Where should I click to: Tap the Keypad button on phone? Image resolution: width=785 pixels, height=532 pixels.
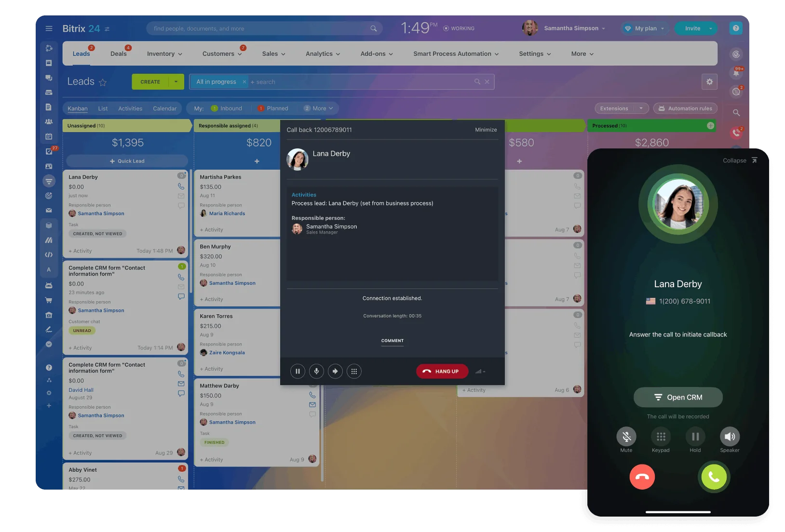tap(661, 437)
